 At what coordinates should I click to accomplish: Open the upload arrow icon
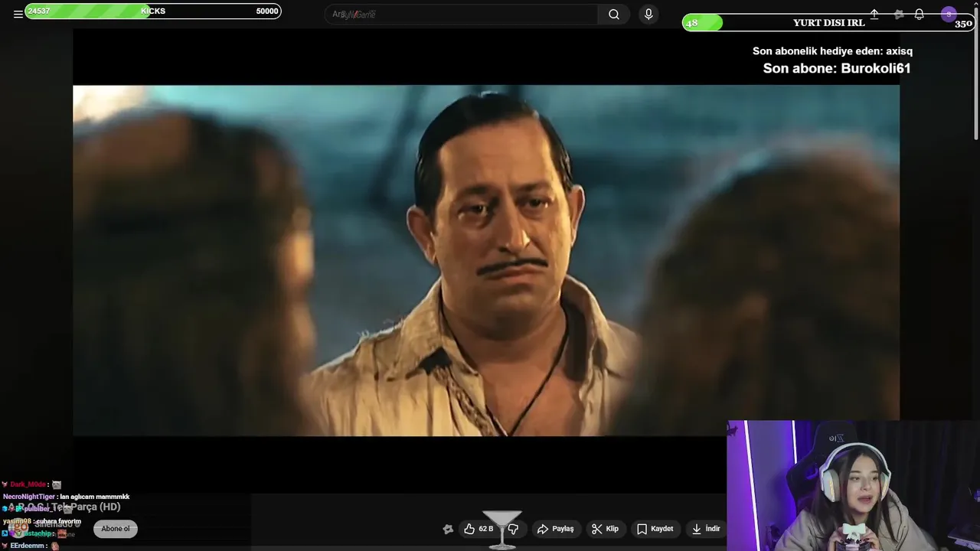(x=874, y=14)
